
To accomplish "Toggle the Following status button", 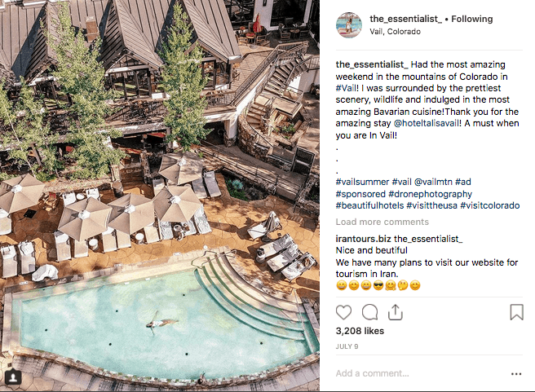I will 472,19.
